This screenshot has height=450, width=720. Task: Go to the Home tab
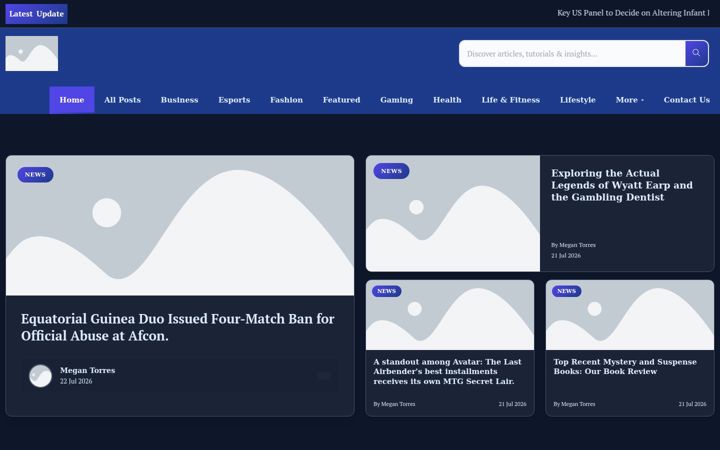click(72, 100)
